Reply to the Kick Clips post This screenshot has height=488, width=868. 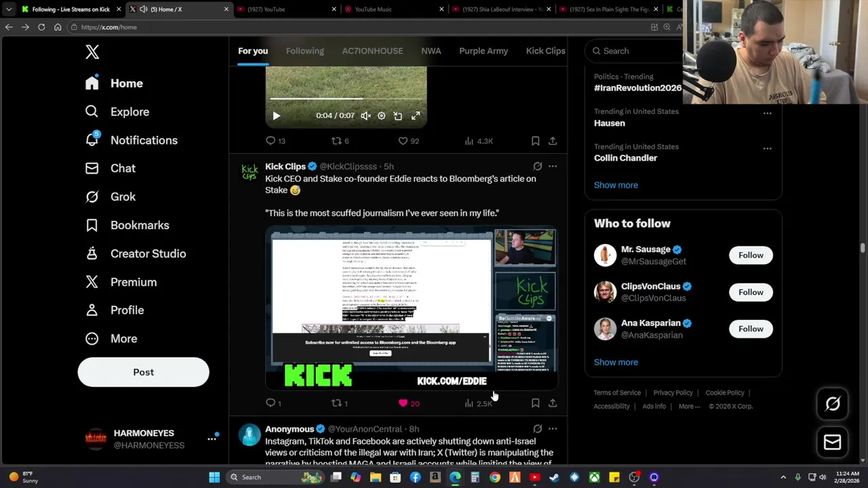274,403
